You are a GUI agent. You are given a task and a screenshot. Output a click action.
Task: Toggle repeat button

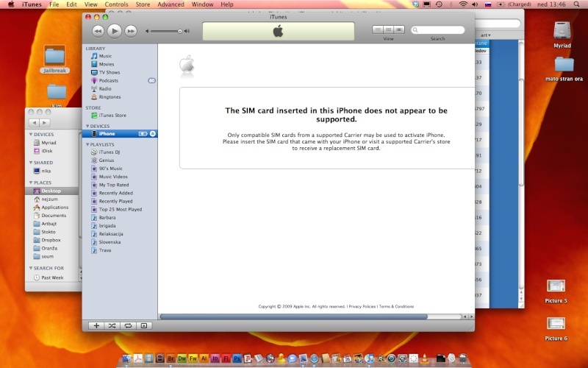tap(128, 325)
